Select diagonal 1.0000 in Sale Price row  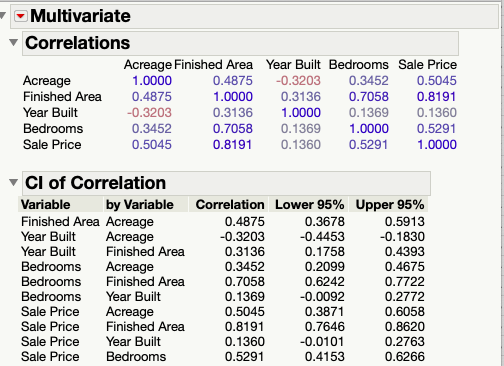pos(437,145)
